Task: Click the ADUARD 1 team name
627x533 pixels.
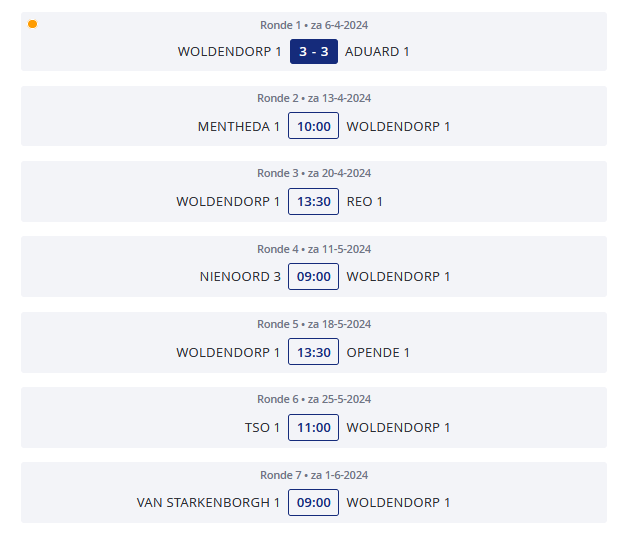Action: 377,52
